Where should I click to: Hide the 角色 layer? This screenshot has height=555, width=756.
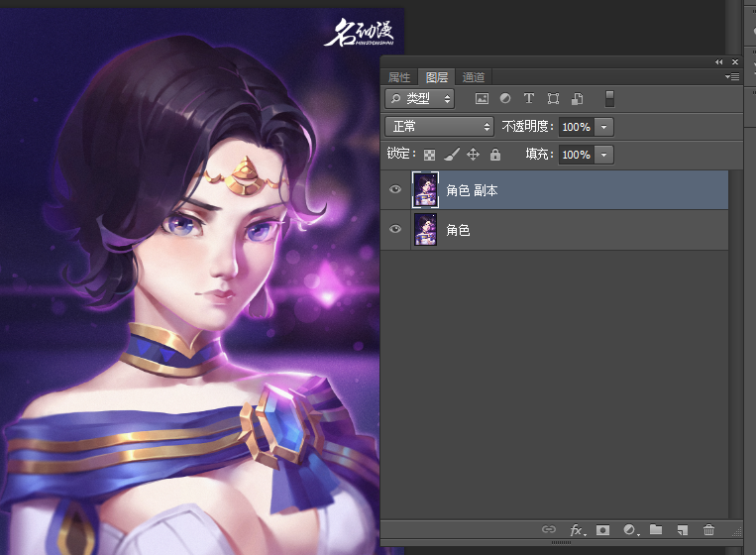(x=395, y=229)
